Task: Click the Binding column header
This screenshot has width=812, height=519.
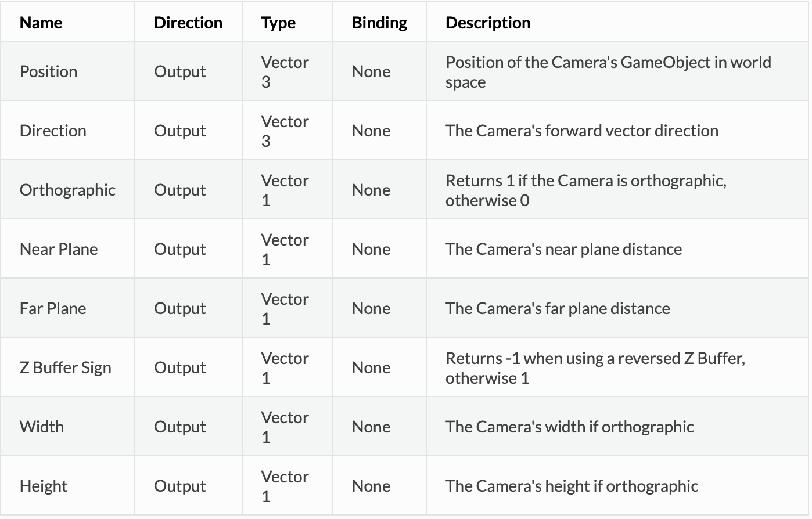Action: [x=379, y=23]
